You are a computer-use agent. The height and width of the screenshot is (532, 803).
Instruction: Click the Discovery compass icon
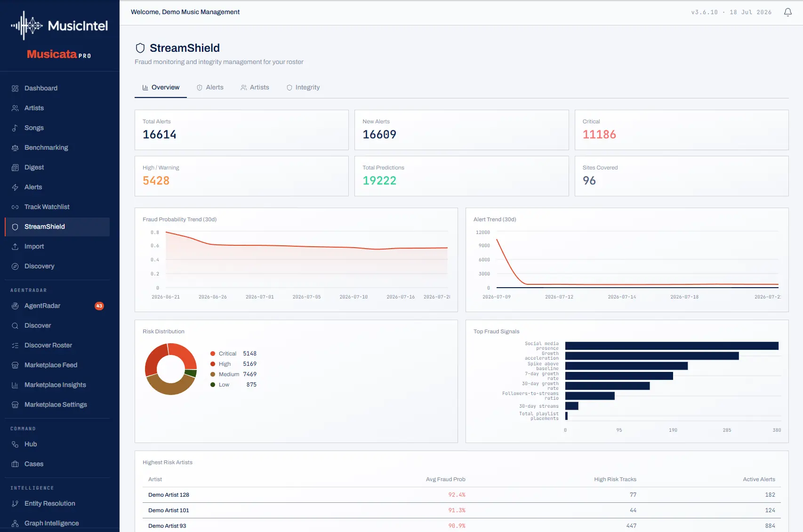15,266
